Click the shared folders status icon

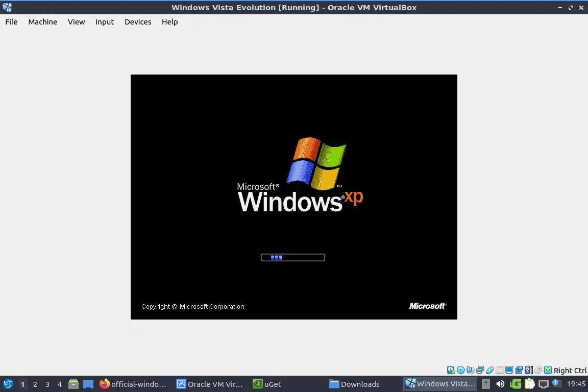tap(500, 370)
